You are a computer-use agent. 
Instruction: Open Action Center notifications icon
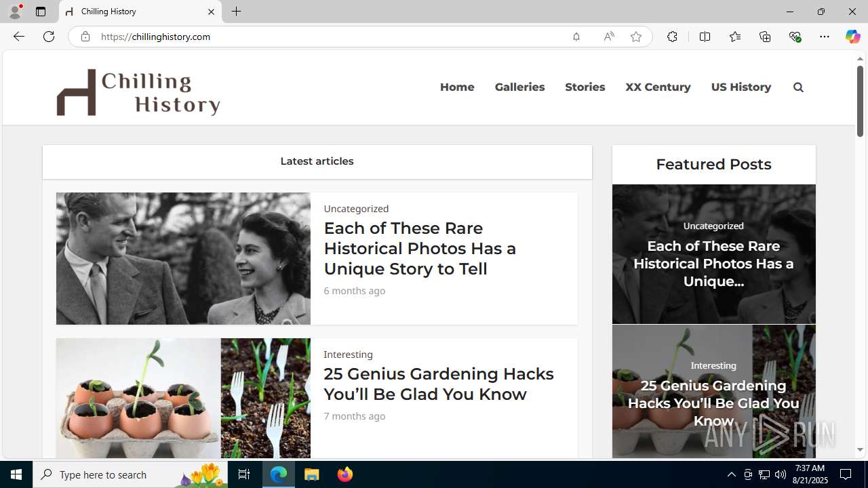coord(846,474)
